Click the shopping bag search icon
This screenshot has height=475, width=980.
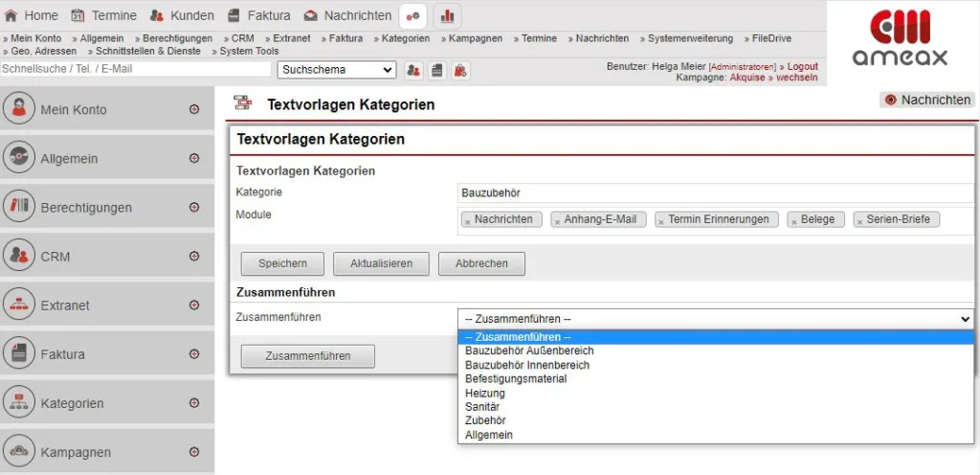460,70
